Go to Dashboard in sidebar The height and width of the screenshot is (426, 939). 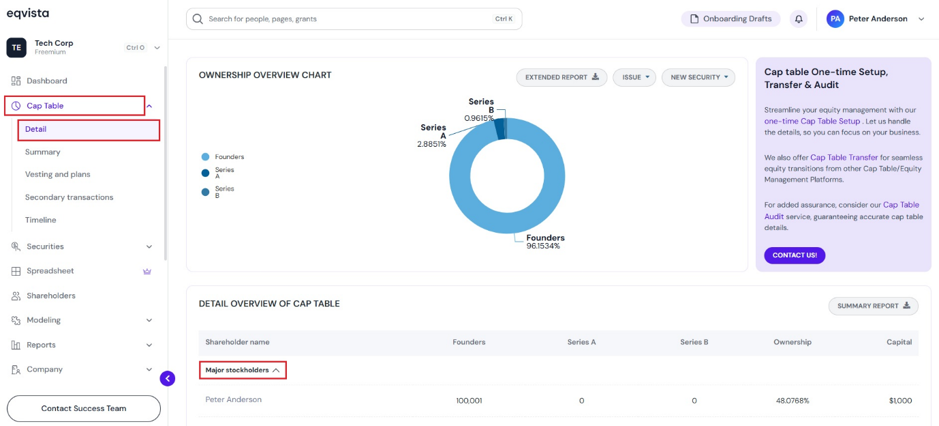tap(47, 81)
